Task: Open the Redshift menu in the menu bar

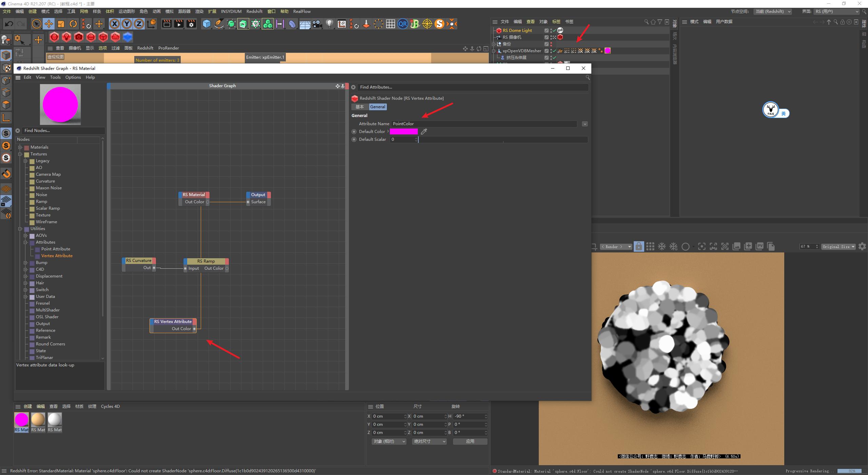Action: pyautogui.click(x=254, y=11)
